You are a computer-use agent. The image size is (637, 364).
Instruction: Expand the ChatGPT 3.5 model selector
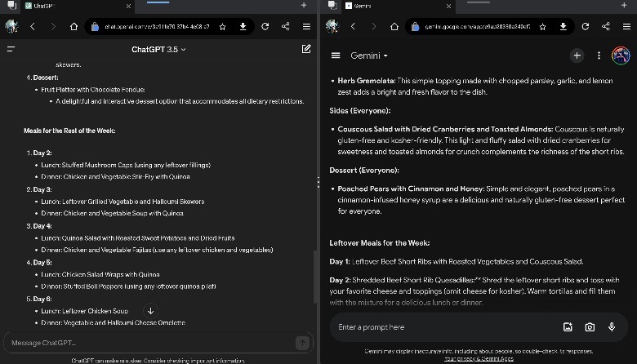[158, 49]
